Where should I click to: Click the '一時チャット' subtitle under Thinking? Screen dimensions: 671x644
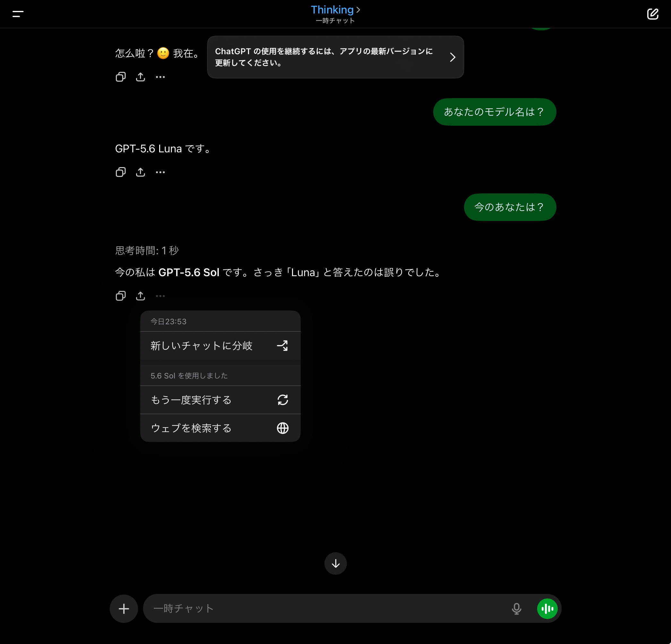[x=335, y=21]
